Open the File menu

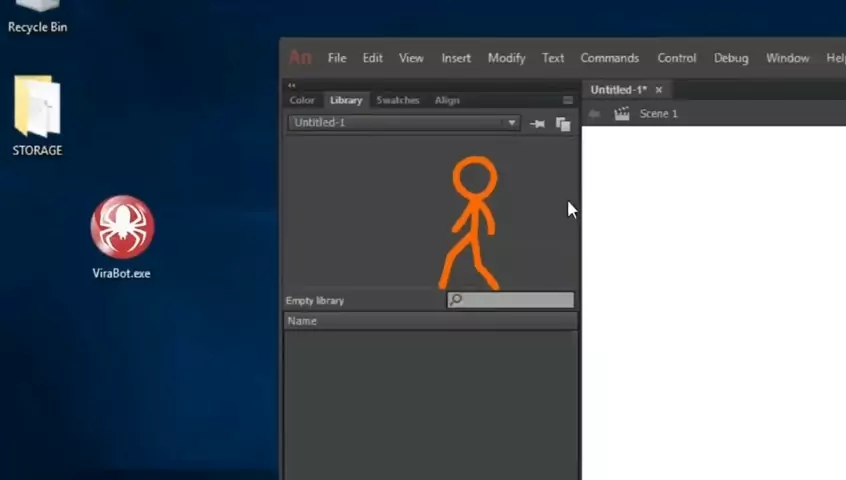[x=337, y=58]
